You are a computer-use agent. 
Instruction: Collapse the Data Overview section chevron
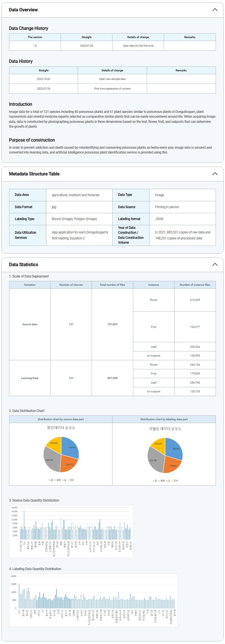[x=215, y=10]
